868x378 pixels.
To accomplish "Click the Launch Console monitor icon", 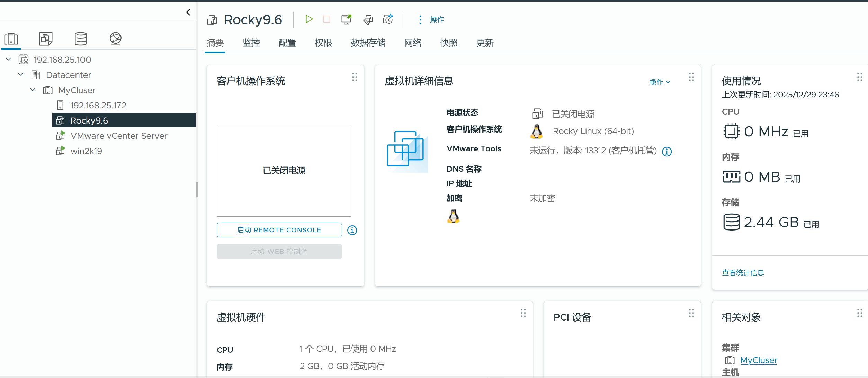I will click(x=346, y=19).
